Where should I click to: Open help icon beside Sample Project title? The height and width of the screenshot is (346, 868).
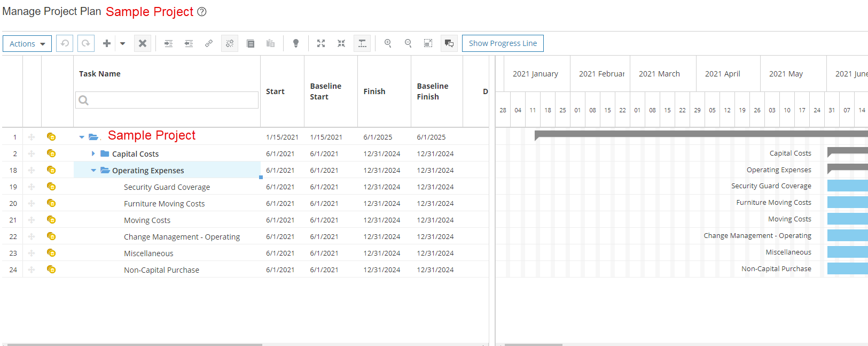pos(202,12)
